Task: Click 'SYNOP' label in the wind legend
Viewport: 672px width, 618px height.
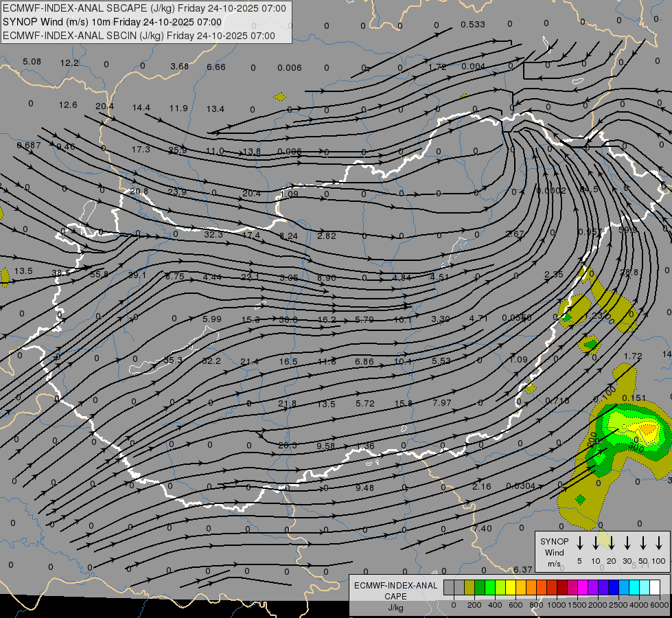Action: pos(554,541)
